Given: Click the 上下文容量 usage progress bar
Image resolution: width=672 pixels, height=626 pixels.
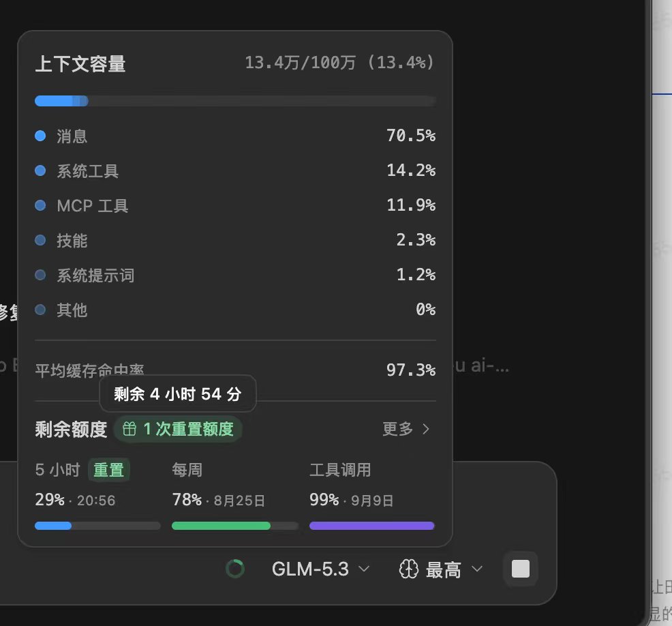Looking at the screenshot, I should [235, 101].
